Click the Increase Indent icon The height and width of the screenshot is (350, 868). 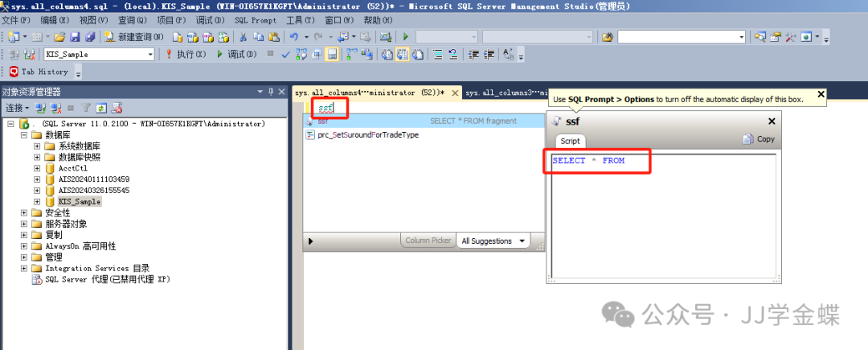pyautogui.click(x=489, y=54)
